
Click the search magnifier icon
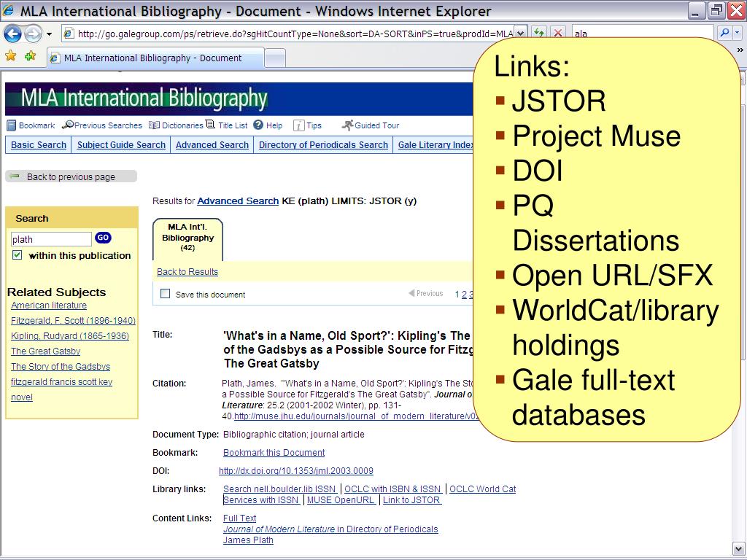724,33
